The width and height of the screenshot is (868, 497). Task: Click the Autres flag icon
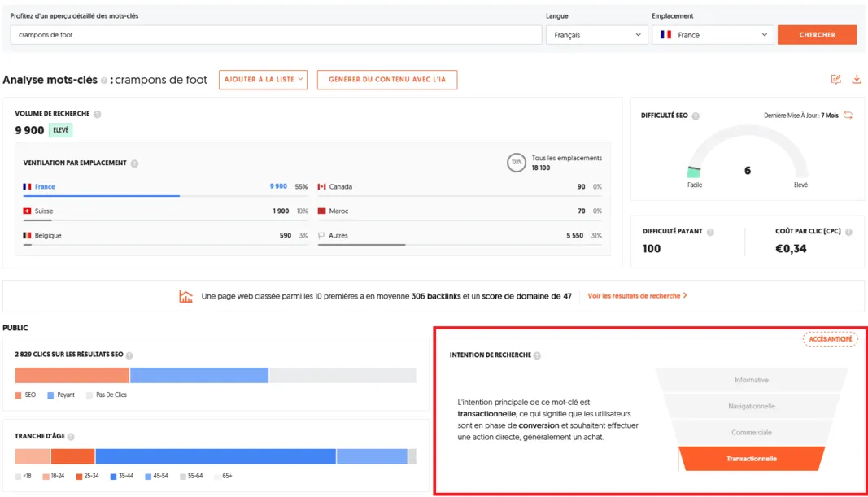pyautogui.click(x=321, y=236)
